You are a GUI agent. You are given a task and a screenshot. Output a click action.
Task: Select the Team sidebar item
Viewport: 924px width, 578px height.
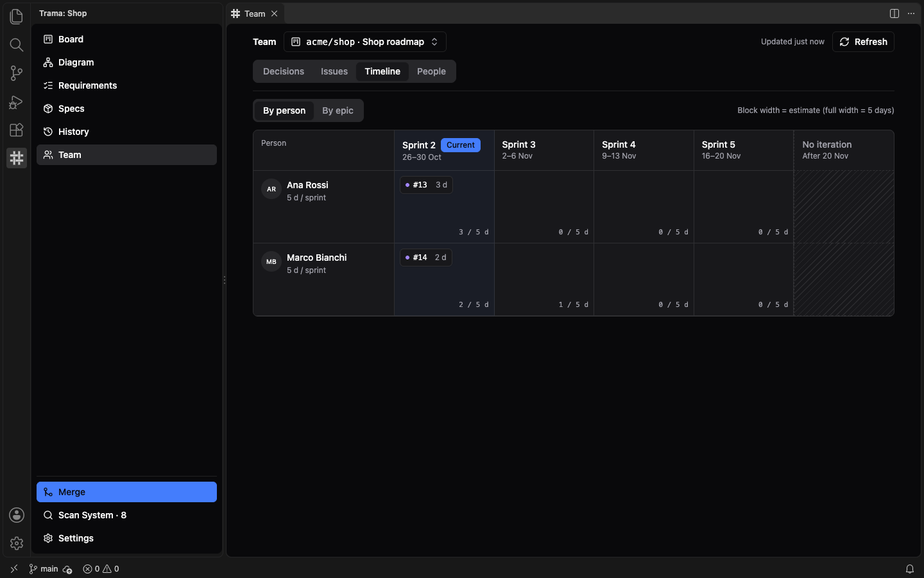(x=126, y=155)
